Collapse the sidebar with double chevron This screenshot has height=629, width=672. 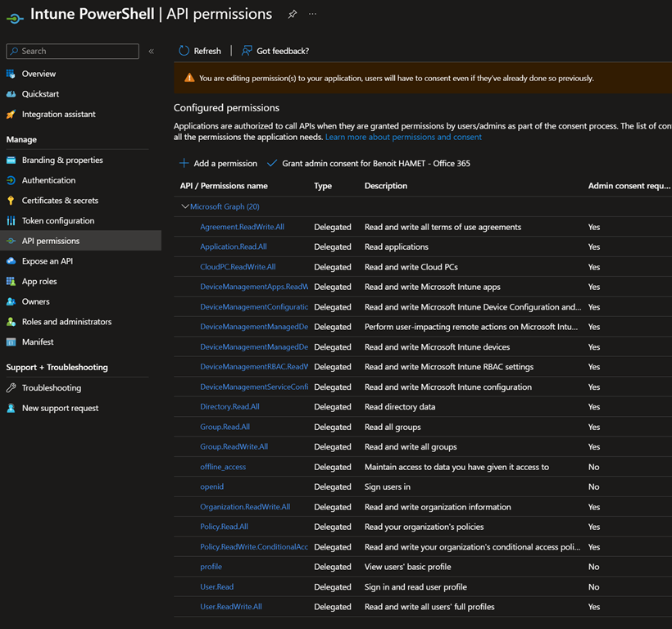[151, 52]
